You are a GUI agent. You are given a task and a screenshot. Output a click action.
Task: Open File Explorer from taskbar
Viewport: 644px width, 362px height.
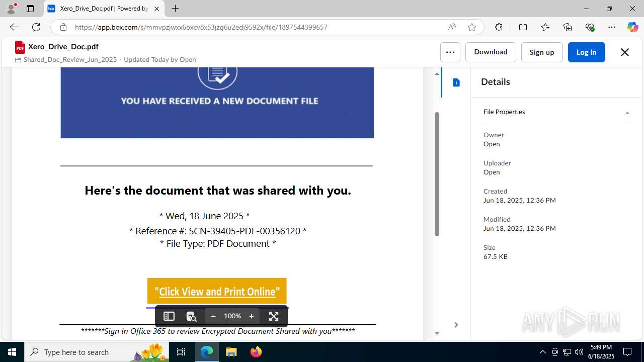click(x=231, y=352)
